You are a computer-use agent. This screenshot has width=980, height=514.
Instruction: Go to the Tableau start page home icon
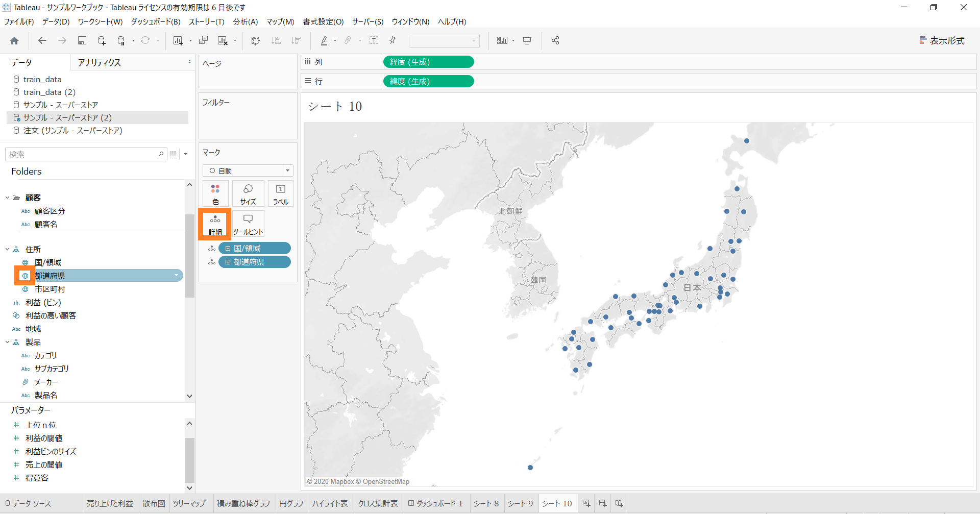(14, 41)
